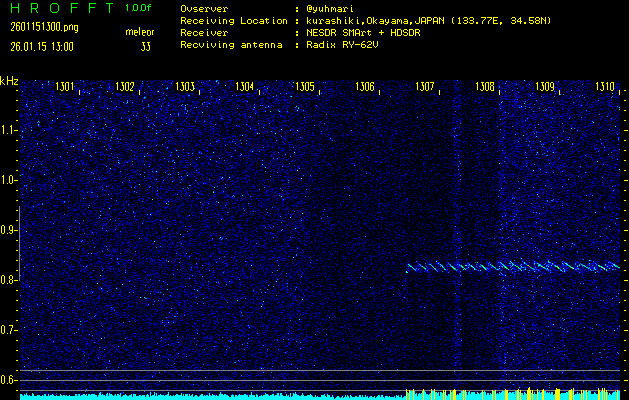Click the date stamp 26.01.15 13:00
This screenshot has height=400, width=629.
[x=42, y=47]
